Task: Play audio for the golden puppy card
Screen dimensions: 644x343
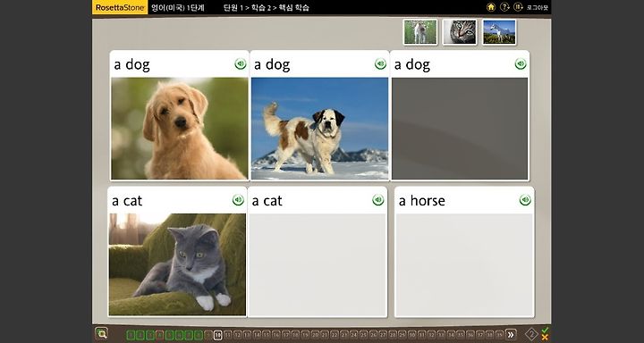Action: [x=241, y=64]
